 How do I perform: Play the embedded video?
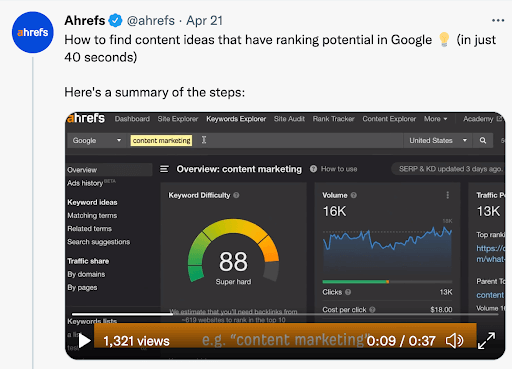coord(85,341)
